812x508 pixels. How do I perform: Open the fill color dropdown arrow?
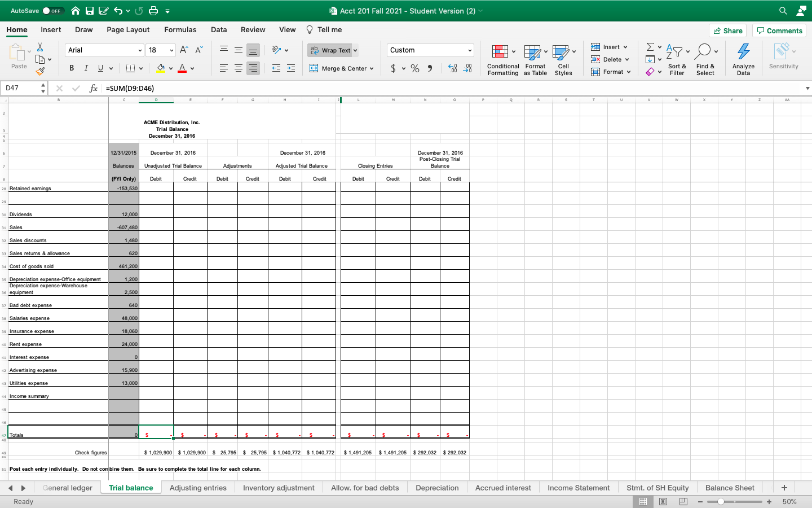[x=170, y=68]
